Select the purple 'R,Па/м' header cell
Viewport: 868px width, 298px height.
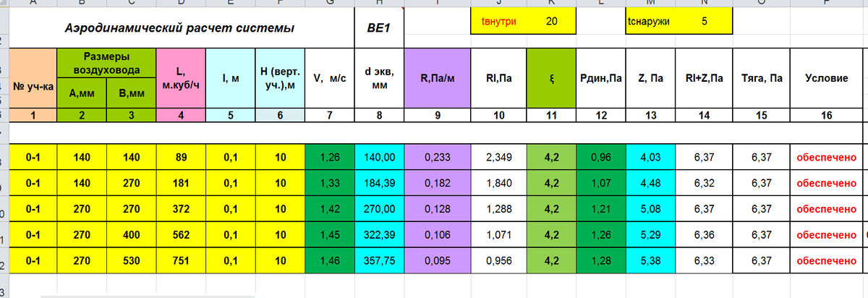tap(439, 79)
